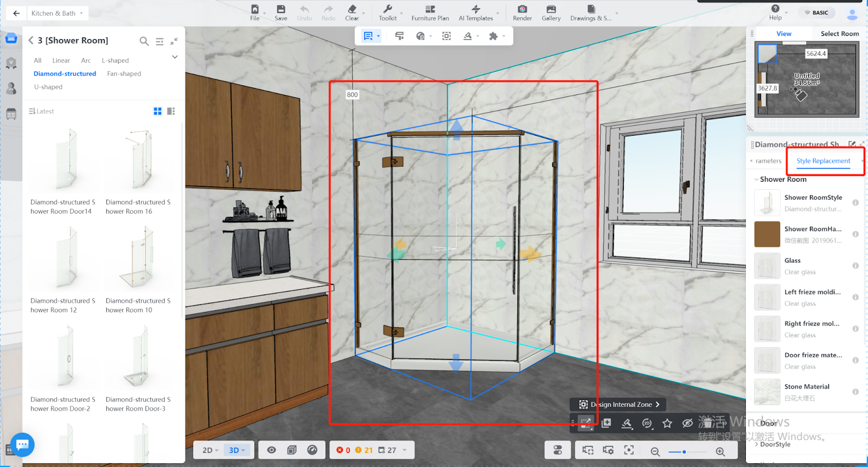
Task: Click the AI Templates icon
Action: pos(475,9)
